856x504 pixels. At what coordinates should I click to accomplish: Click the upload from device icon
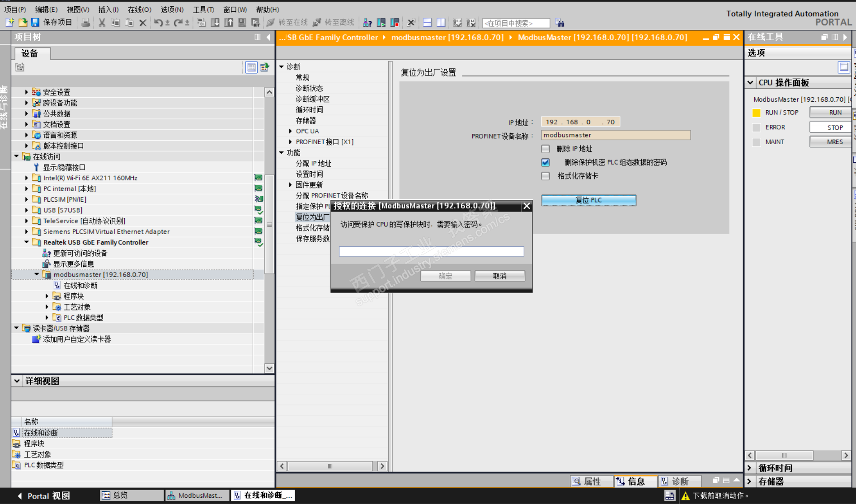pyautogui.click(x=229, y=23)
